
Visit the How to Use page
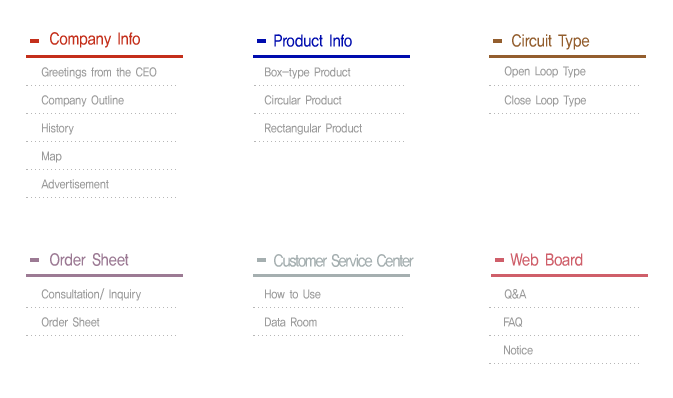(x=292, y=294)
